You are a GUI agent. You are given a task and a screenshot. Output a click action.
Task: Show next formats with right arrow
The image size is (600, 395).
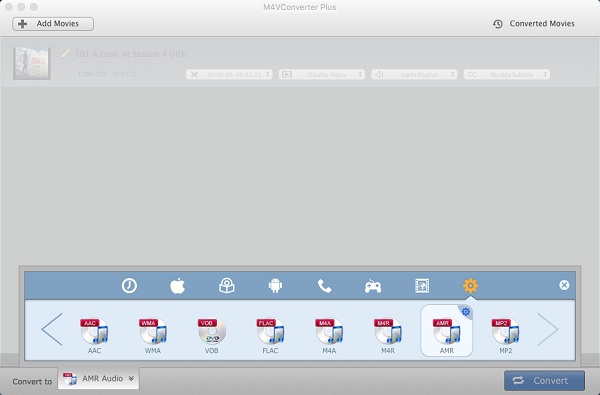[x=548, y=329]
